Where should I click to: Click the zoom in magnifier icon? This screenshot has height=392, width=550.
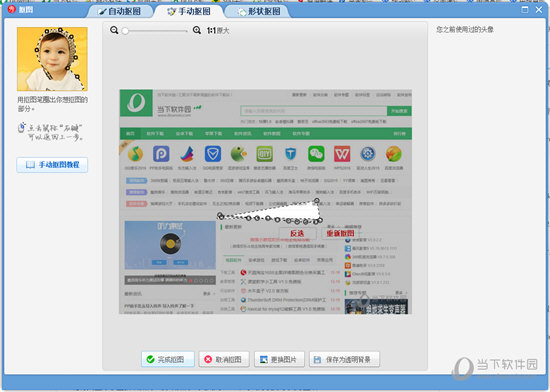[197, 30]
